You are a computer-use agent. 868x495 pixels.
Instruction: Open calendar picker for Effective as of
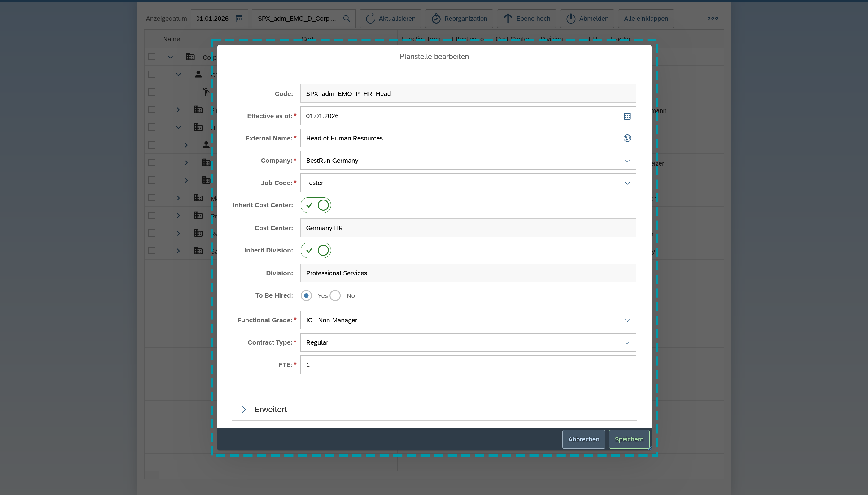627,116
